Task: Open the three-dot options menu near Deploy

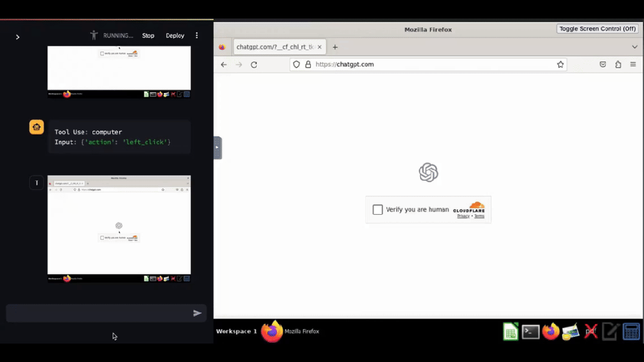Action: 197,36
